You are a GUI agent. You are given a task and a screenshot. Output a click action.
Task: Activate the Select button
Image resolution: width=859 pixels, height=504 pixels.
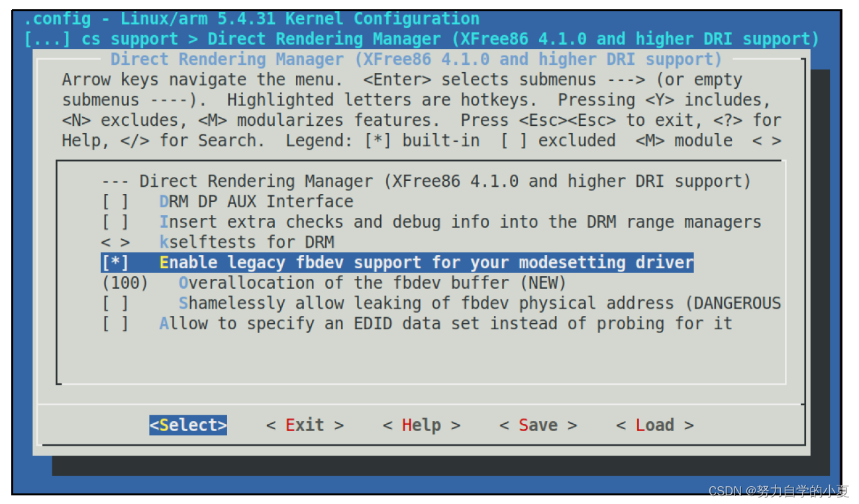tap(188, 425)
